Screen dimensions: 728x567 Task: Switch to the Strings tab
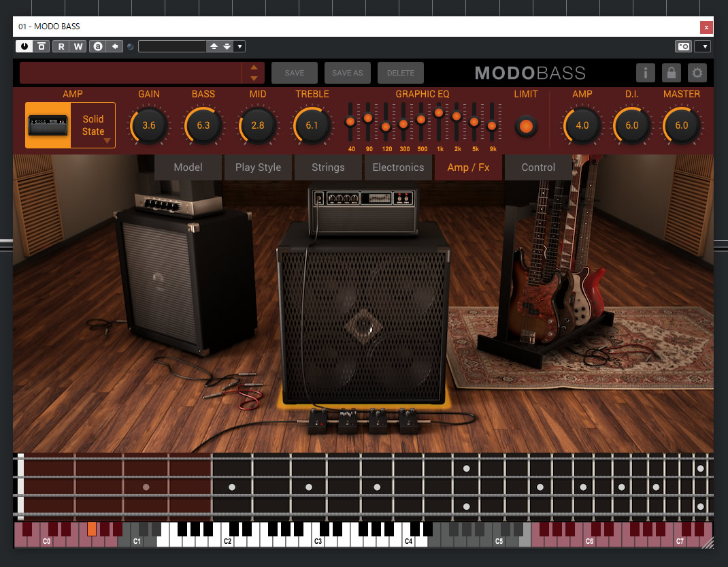(328, 167)
